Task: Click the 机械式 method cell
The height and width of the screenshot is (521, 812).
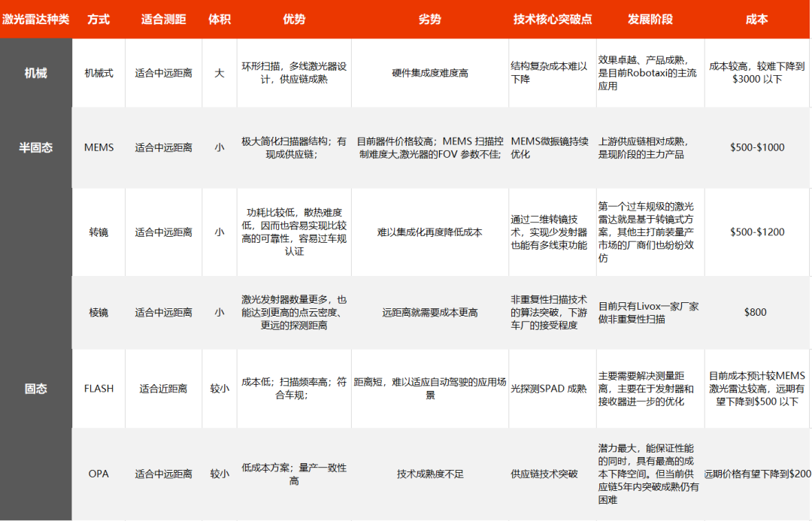Action: pos(98,73)
